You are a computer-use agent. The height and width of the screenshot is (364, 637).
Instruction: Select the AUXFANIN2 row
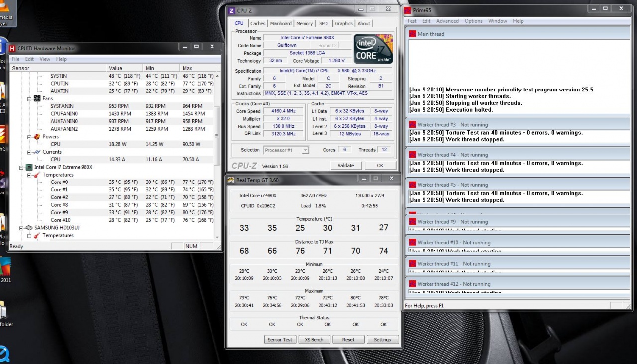tap(112, 129)
